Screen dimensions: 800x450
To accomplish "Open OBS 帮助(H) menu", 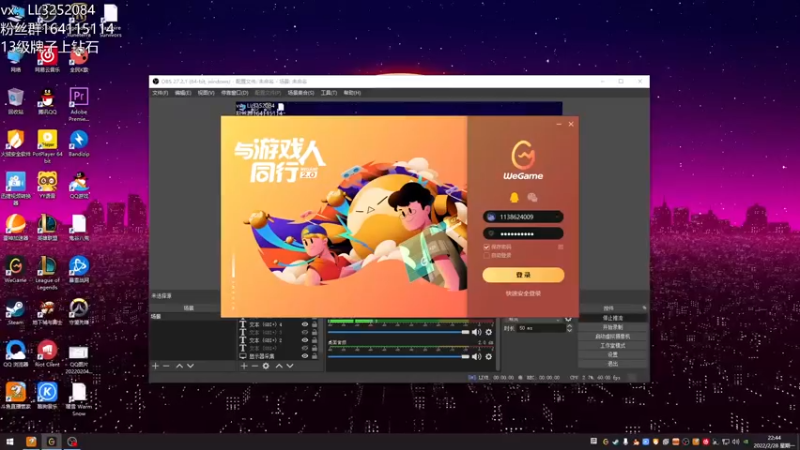I will click(x=352, y=93).
